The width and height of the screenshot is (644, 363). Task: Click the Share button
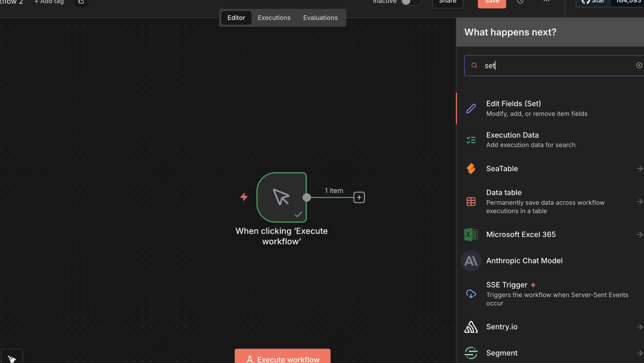tap(447, 3)
